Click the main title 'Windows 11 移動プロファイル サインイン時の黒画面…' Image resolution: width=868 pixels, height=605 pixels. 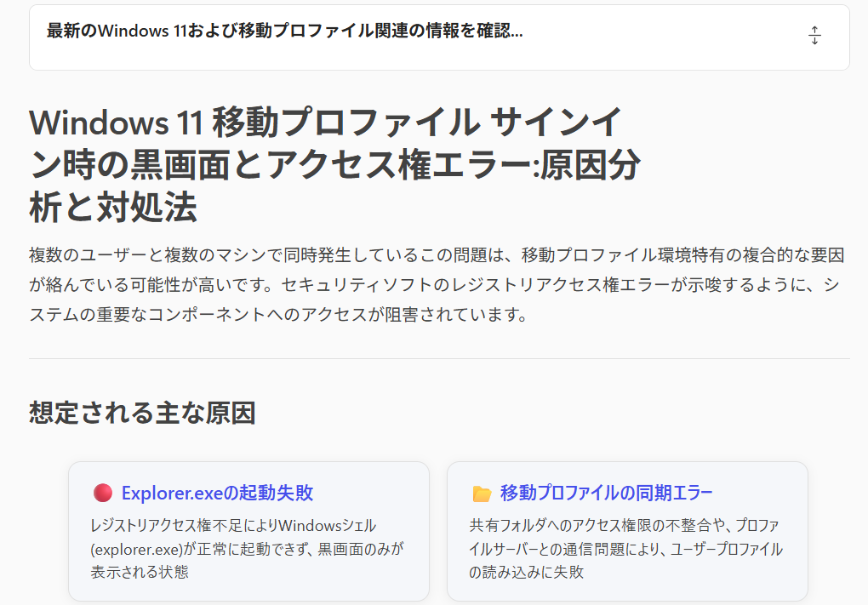click(335, 165)
